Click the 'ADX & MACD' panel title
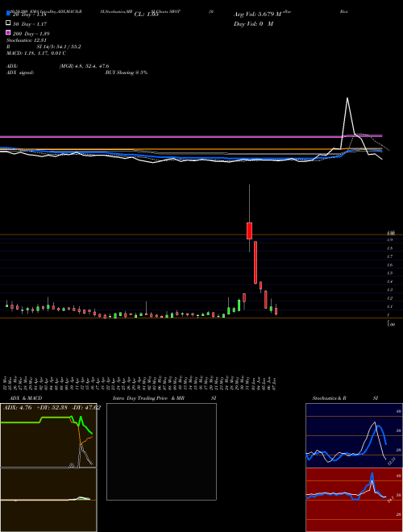 click(26, 398)
